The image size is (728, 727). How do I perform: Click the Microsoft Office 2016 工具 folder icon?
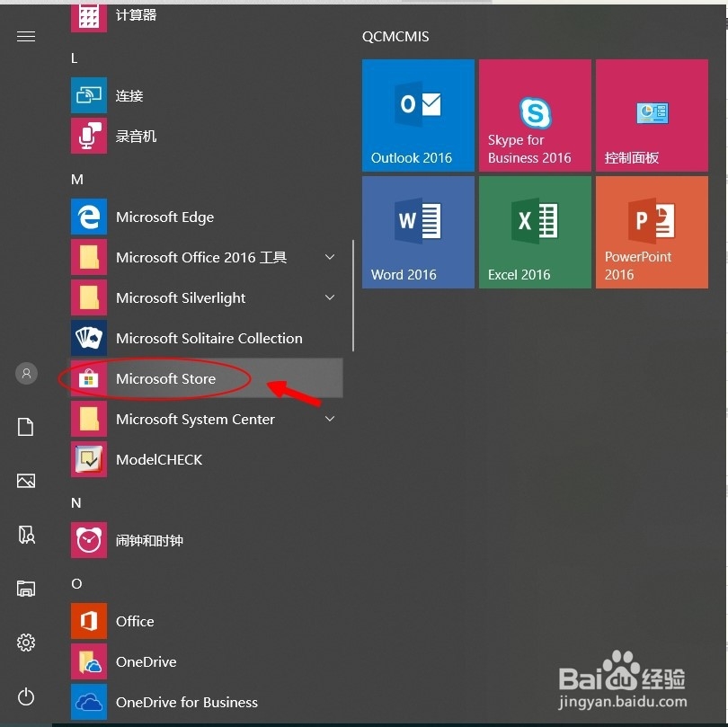(x=89, y=257)
